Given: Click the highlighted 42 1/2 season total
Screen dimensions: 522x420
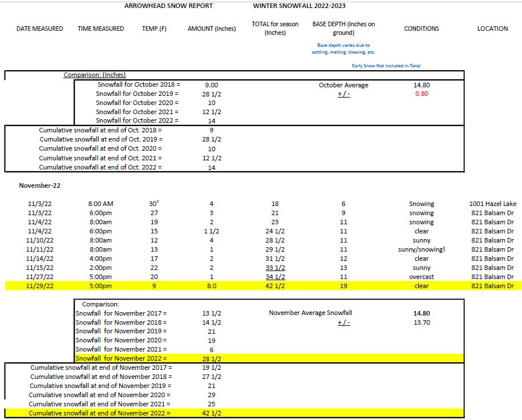Looking at the screenshot, I should coord(275,286).
